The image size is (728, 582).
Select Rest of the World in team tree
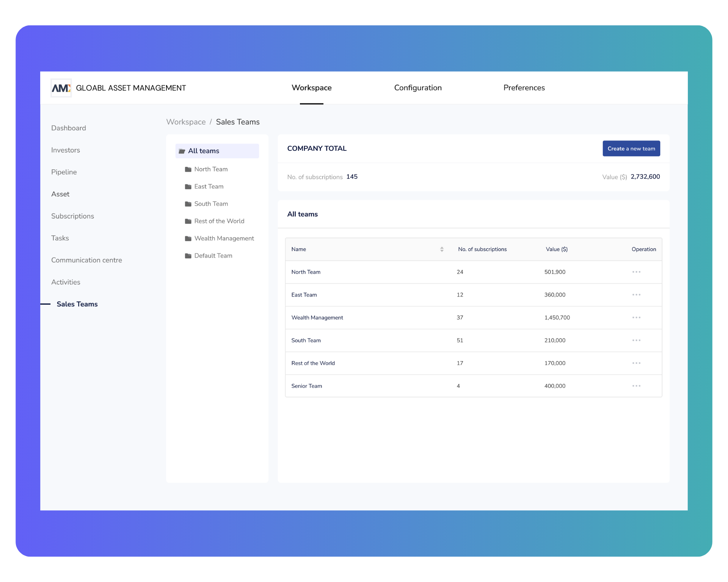[x=219, y=221]
